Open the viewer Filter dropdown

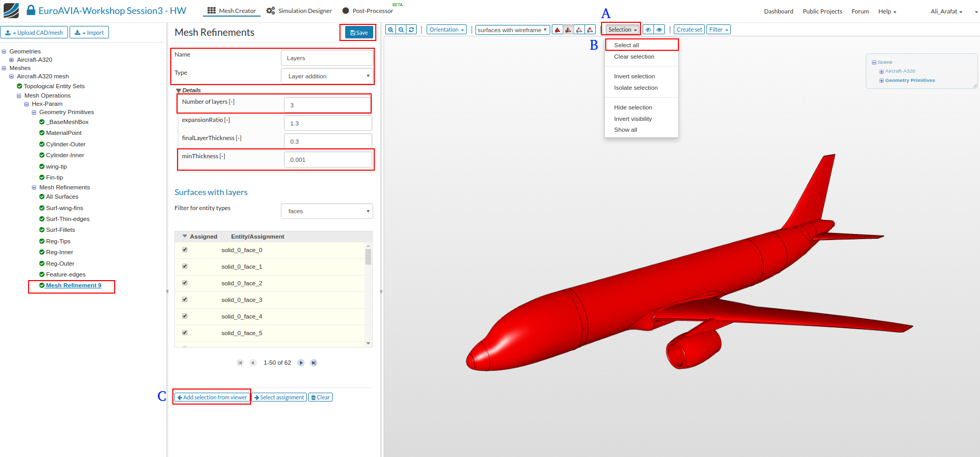point(718,30)
